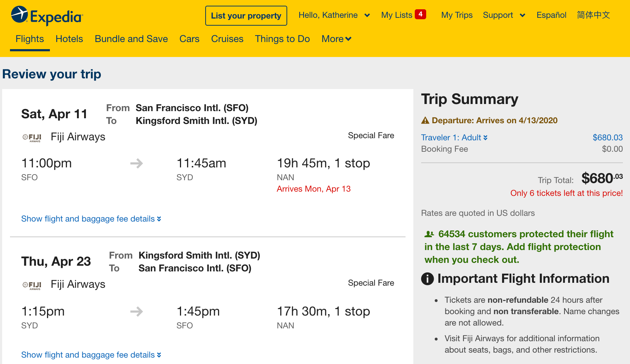The image size is (630, 364).
Task: Switch the site language to Español
Action: tap(551, 15)
